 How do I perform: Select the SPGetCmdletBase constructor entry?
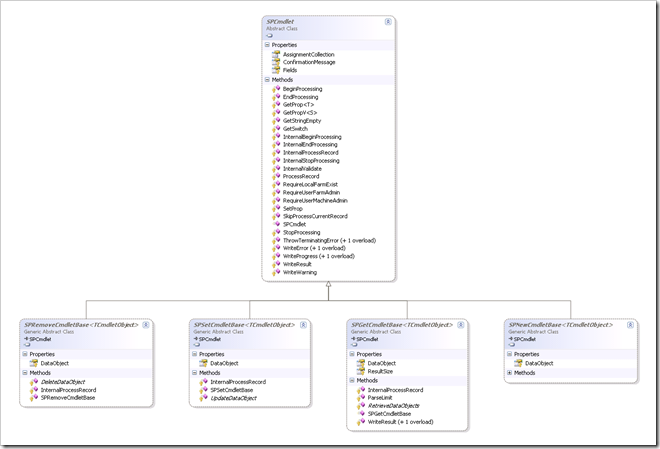389,414
